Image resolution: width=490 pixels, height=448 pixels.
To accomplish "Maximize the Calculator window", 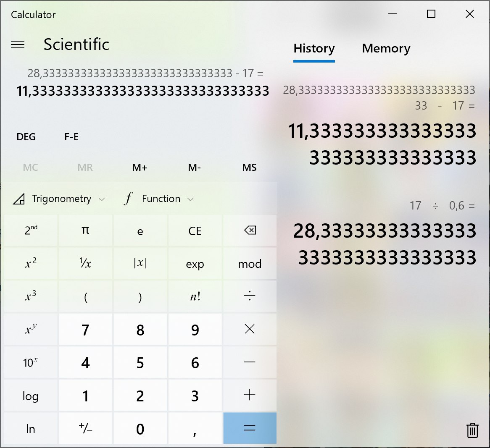I will point(431,14).
